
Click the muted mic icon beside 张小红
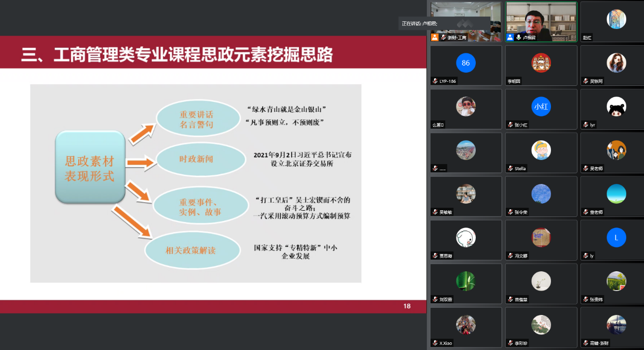(x=510, y=125)
